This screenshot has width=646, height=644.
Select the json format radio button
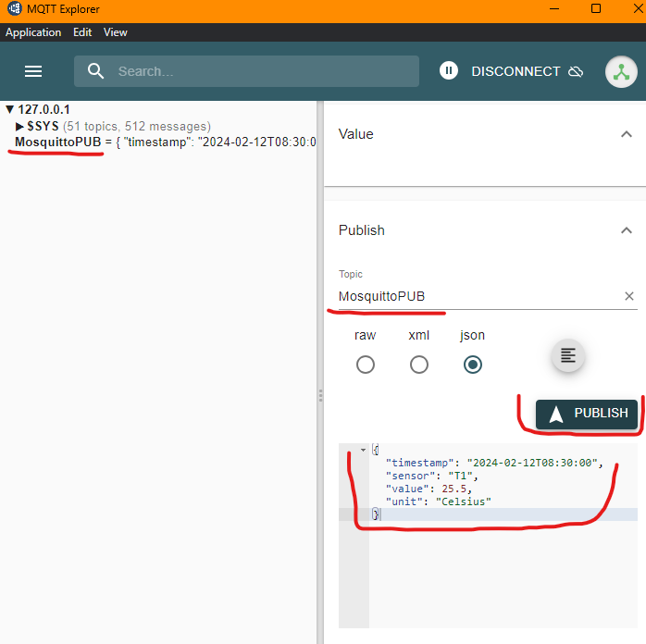(472, 365)
